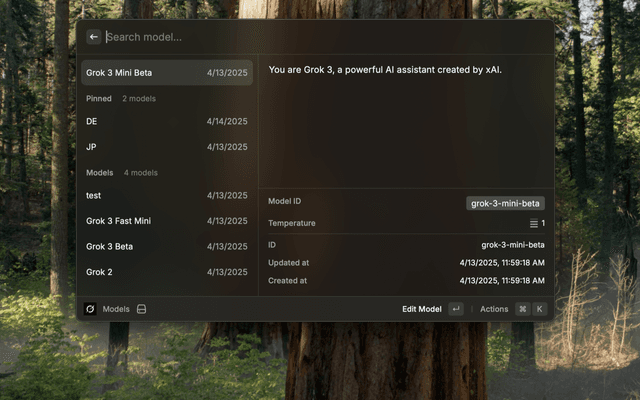Click the Enter key icon beside Edit Model

point(456,309)
